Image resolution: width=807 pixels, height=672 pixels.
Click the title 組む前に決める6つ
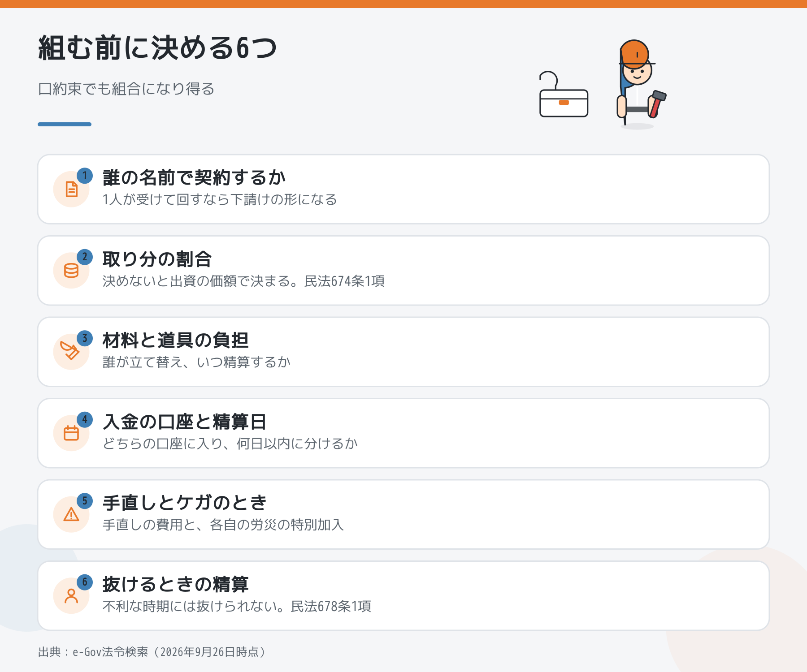157,48
